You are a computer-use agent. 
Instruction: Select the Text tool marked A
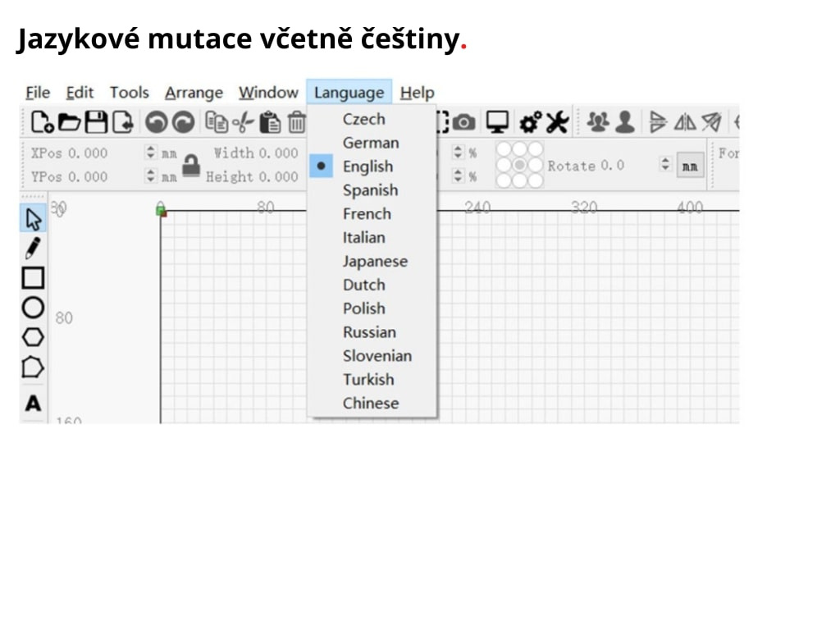click(33, 403)
